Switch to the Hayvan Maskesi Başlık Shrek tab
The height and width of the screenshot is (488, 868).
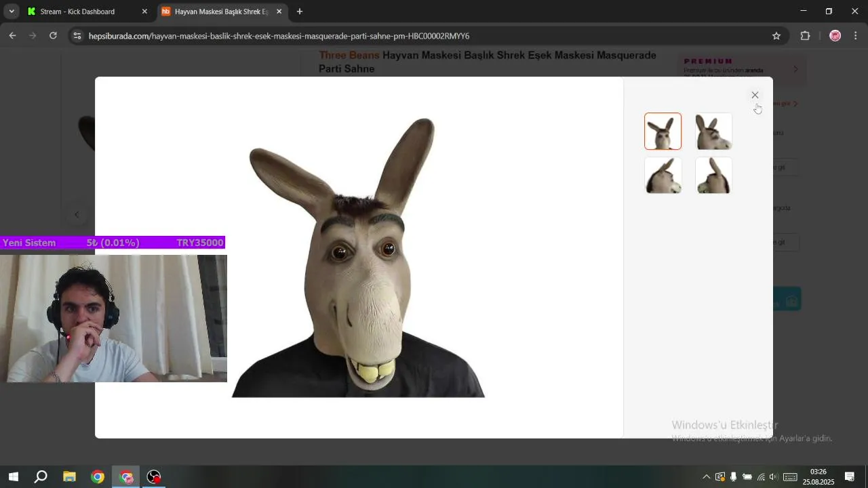[x=221, y=12]
